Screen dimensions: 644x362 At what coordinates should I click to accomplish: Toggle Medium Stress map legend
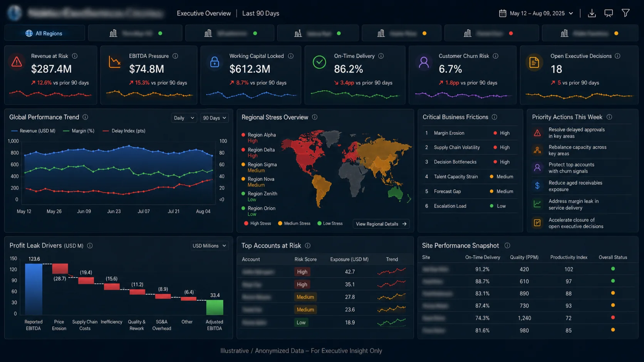coord(294,224)
